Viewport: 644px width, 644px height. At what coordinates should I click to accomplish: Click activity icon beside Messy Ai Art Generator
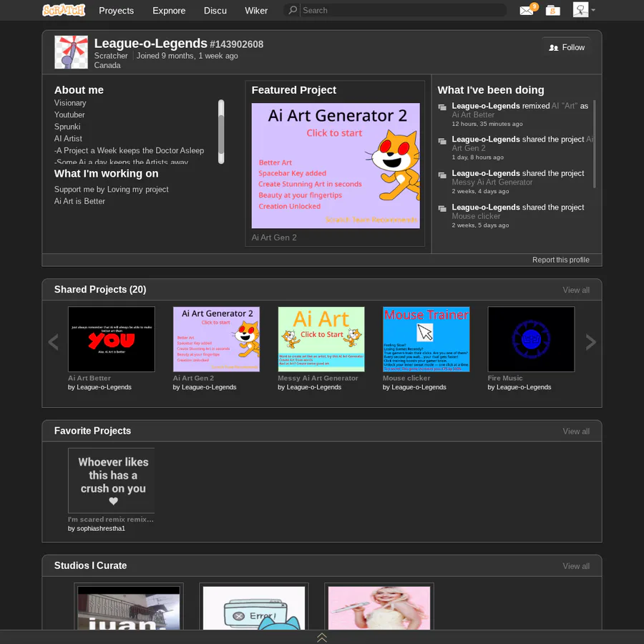(442, 175)
